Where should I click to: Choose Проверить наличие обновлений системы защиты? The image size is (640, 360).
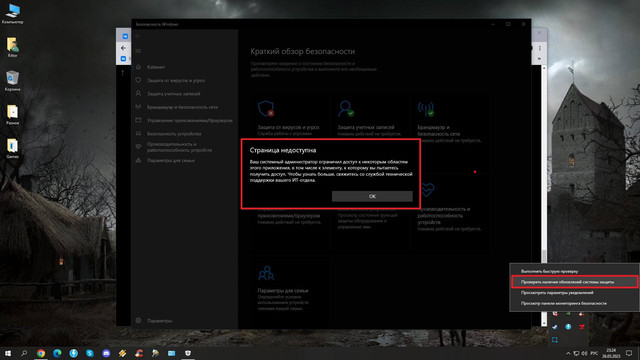click(574, 282)
